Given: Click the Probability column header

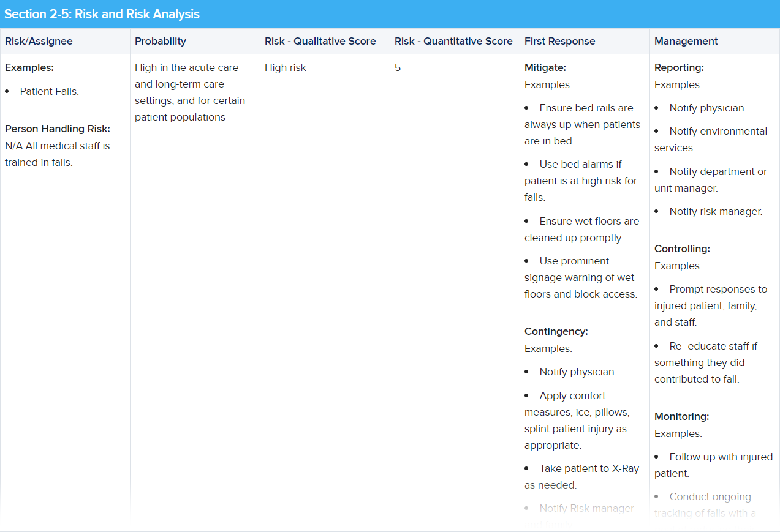Looking at the screenshot, I should click(x=161, y=41).
